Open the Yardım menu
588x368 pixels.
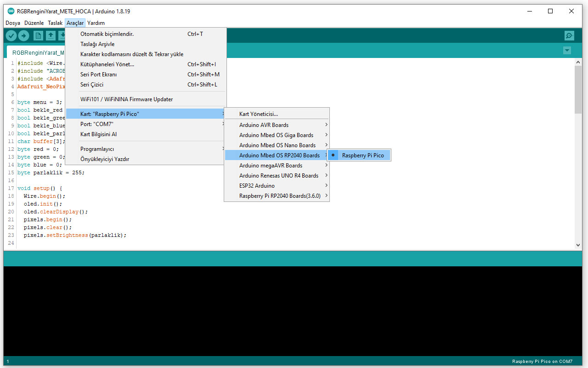pyautogui.click(x=96, y=23)
